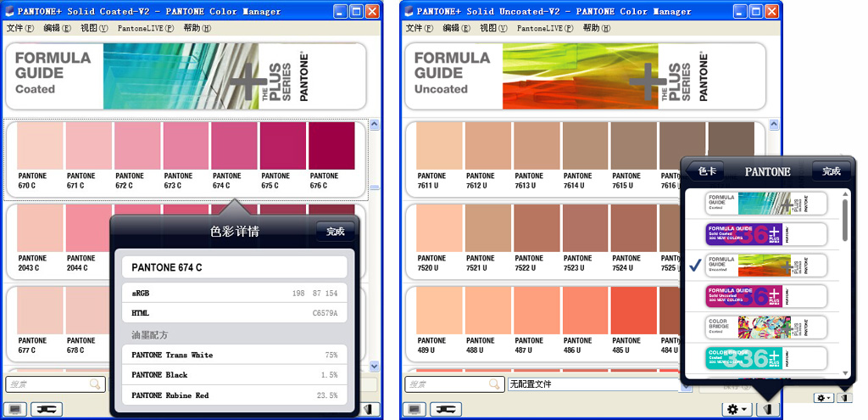
Task: Click search magnifier icon in Uncoated window
Action: [494, 384]
